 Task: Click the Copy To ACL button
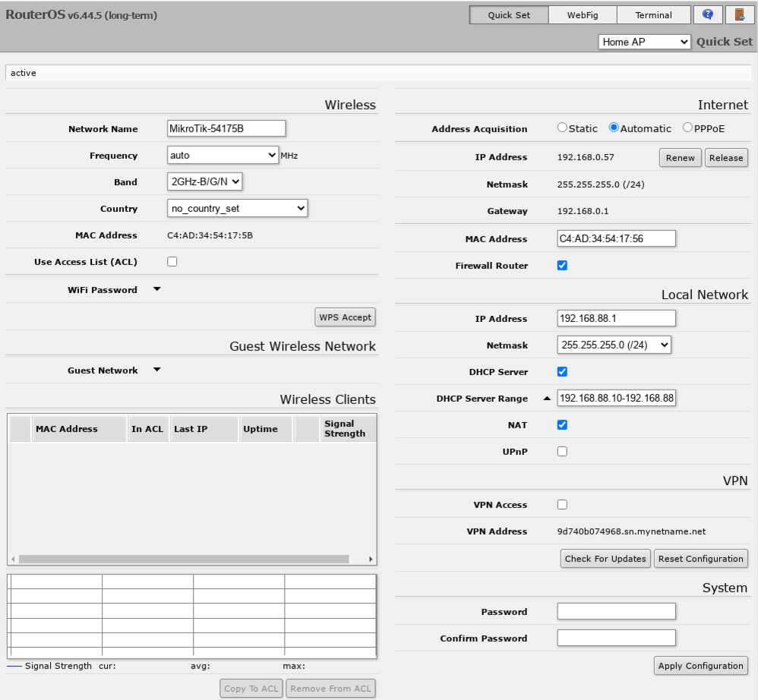(251, 689)
